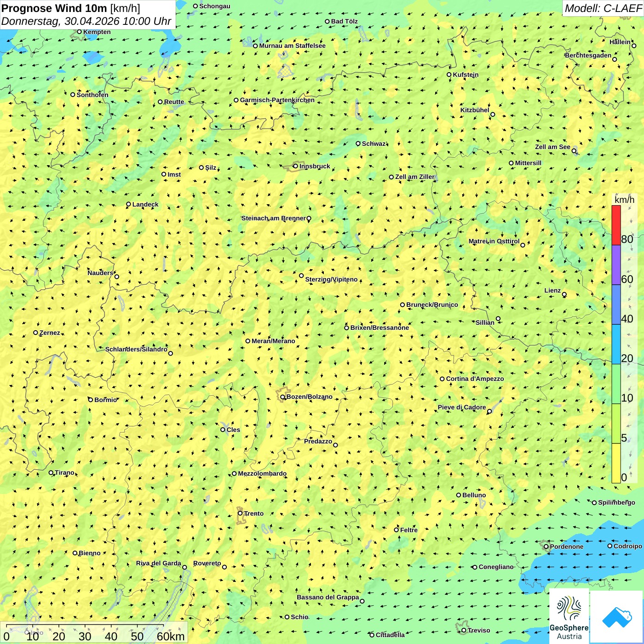Click the 'Bienno' label

(89, 553)
